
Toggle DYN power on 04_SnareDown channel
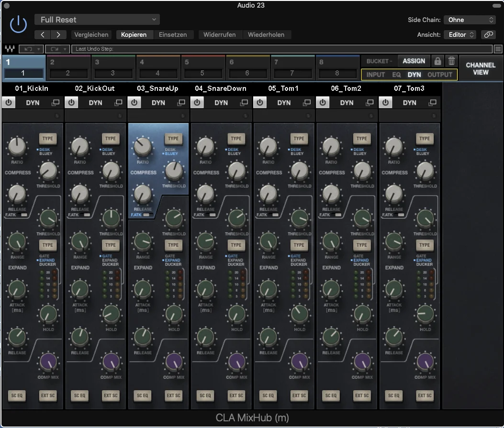pyautogui.click(x=197, y=103)
